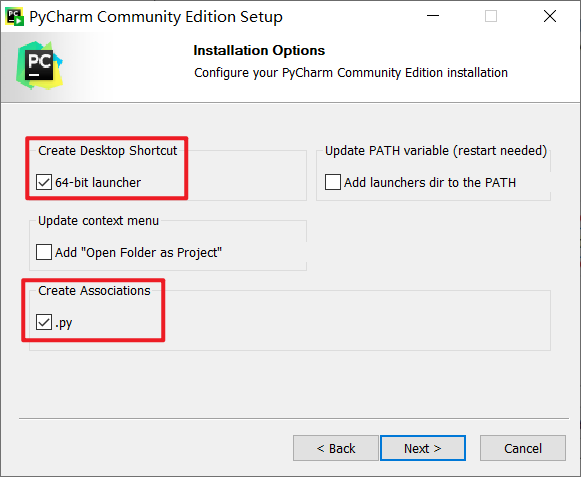
Task: Click the greyed-out maximize window button
Action: tap(491, 16)
